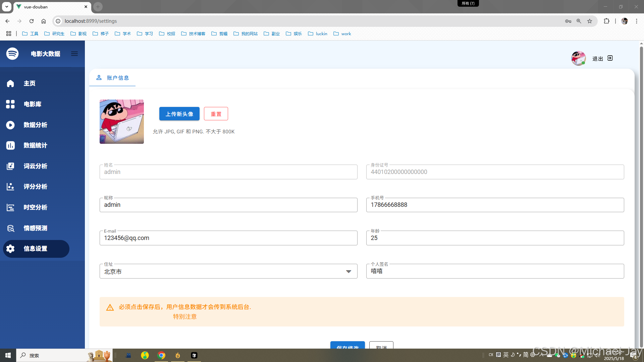Open the 时空分析 sidebar icon
This screenshot has height=362, width=644.
click(10, 207)
